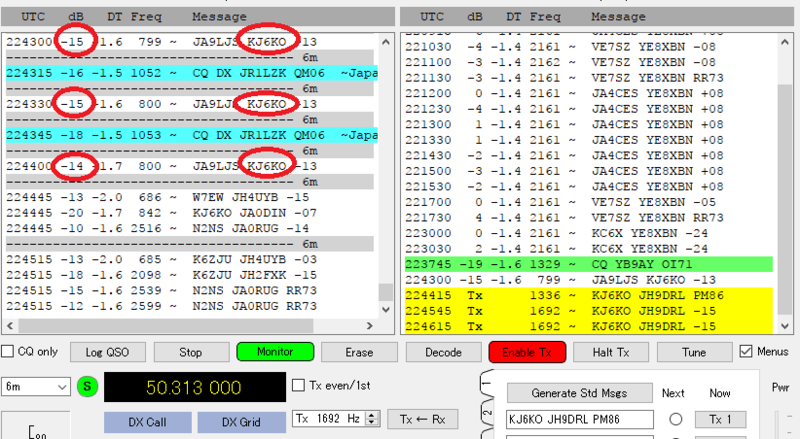Viewport: 800px width, 439px height.
Task: Select the 224345 CQ DX JR1LZK row
Action: point(192,135)
